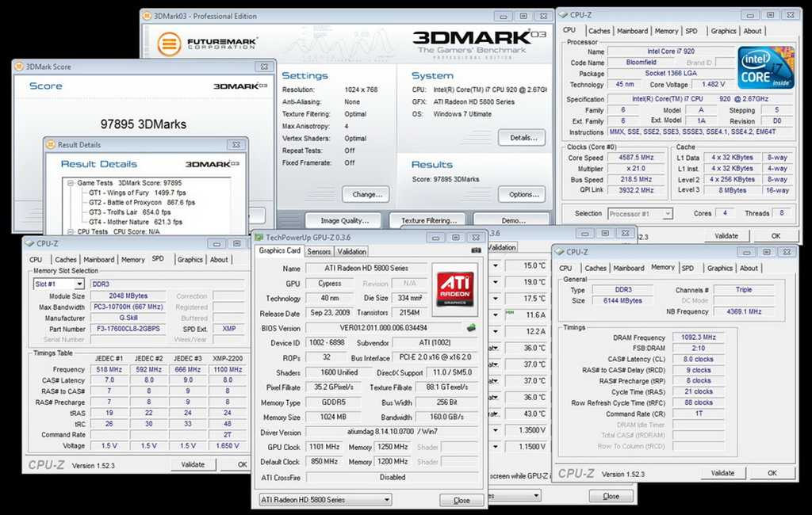Click the Driver Version field in GPU-Z

392,432
